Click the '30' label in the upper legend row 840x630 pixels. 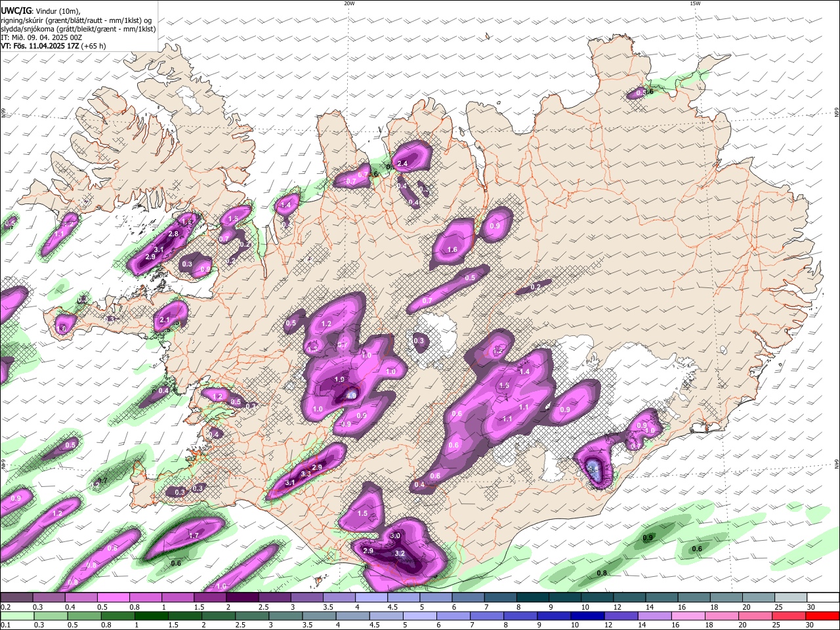coord(810,607)
